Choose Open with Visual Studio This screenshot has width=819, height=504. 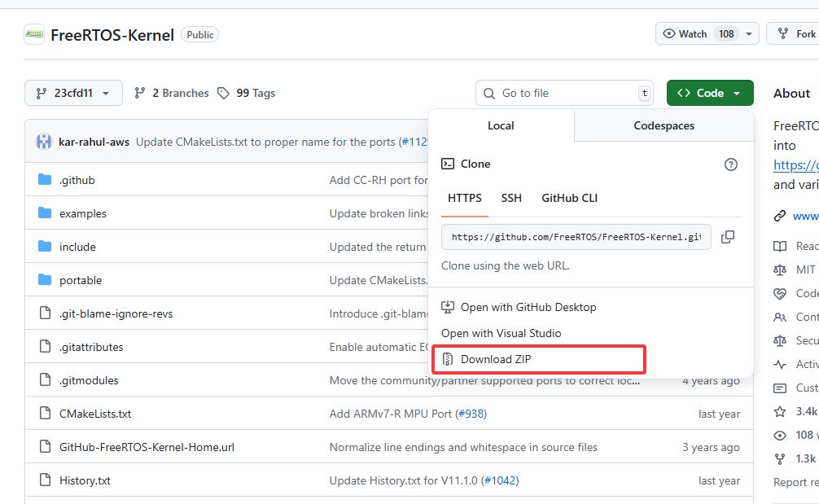tap(501, 333)
